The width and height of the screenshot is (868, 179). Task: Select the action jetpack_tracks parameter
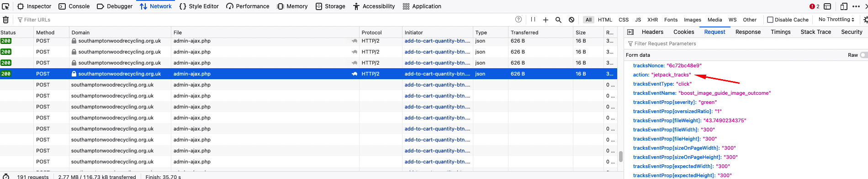662,75
